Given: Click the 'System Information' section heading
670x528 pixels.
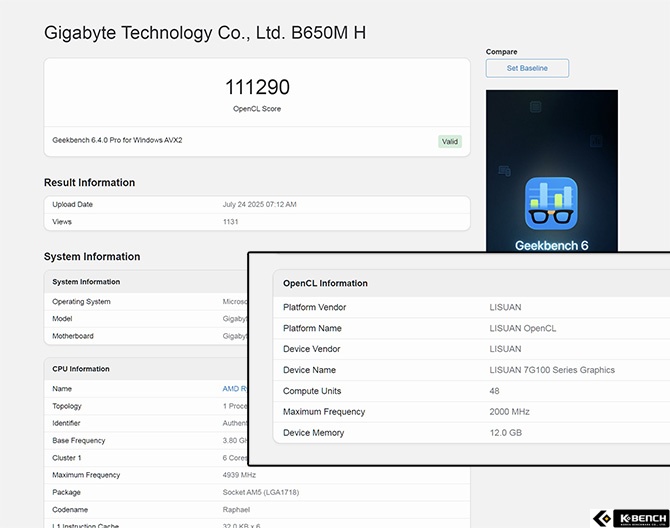Looking at the screenshot, I should pyautogui.click(x=92, y=256).
